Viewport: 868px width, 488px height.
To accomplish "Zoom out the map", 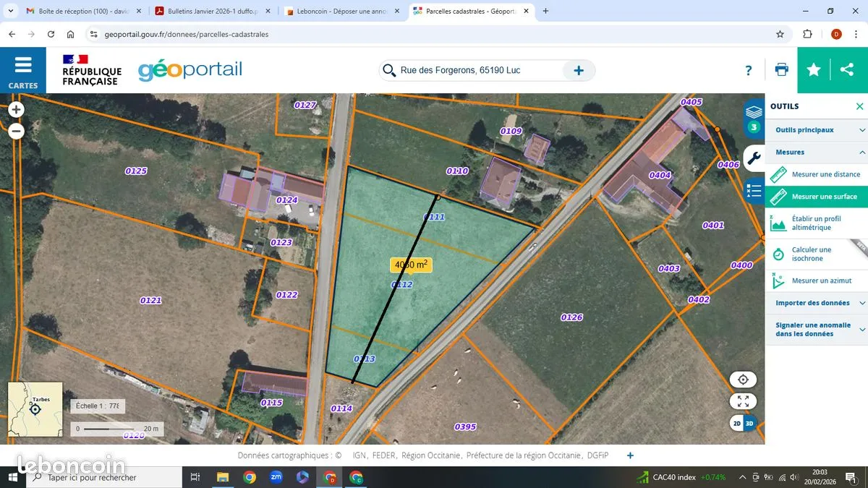I will (x=16, y=131).
